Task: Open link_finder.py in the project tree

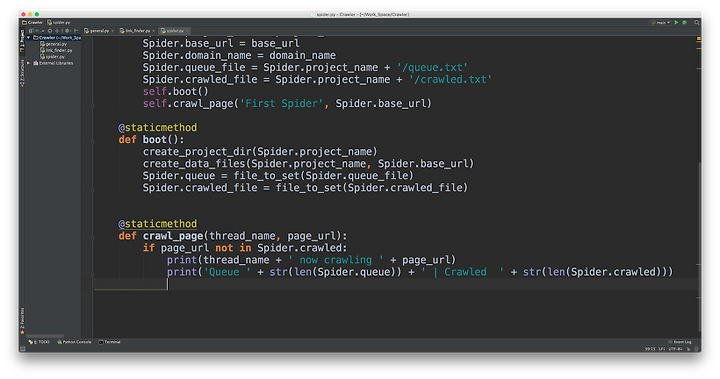Action: 56,51
